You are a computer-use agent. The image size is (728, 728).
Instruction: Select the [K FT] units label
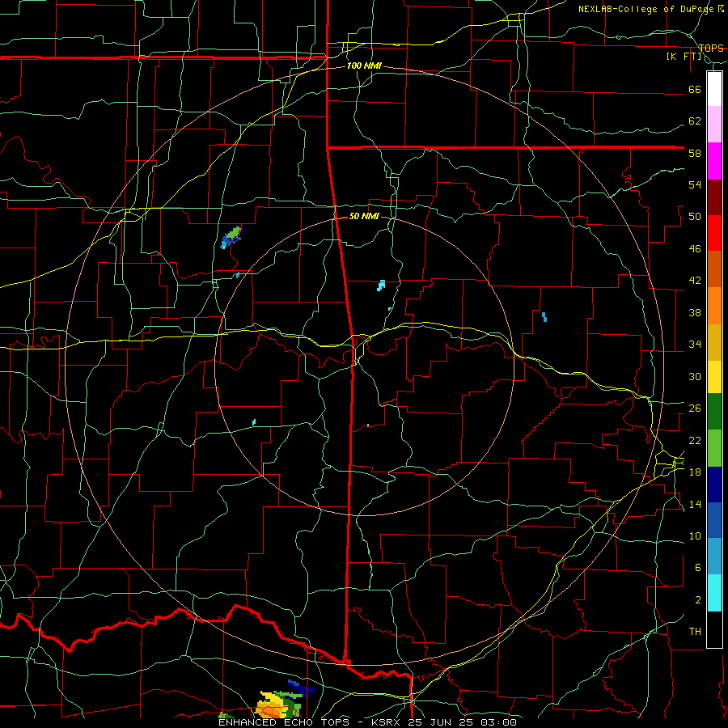click(x=684, y=57)
